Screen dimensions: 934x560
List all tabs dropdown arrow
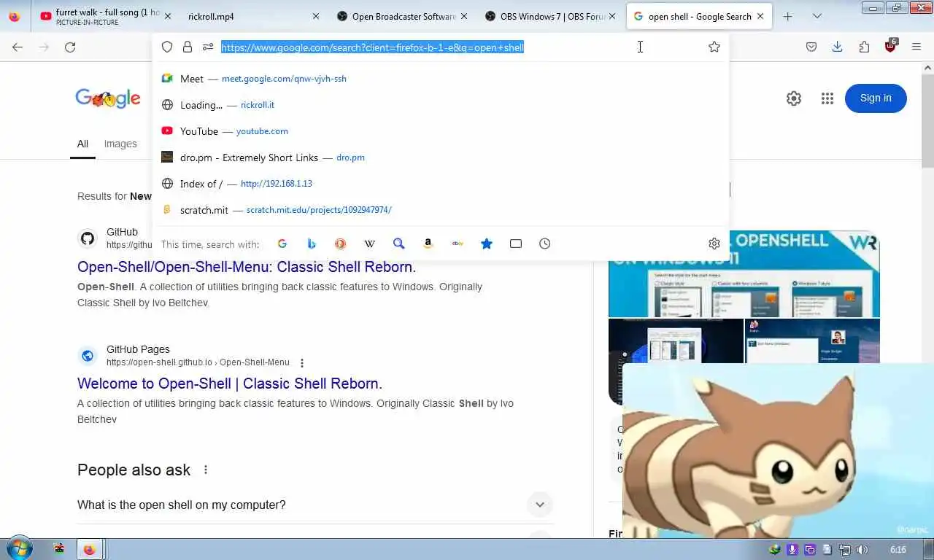pyautogui.click(x=817, y=16)
